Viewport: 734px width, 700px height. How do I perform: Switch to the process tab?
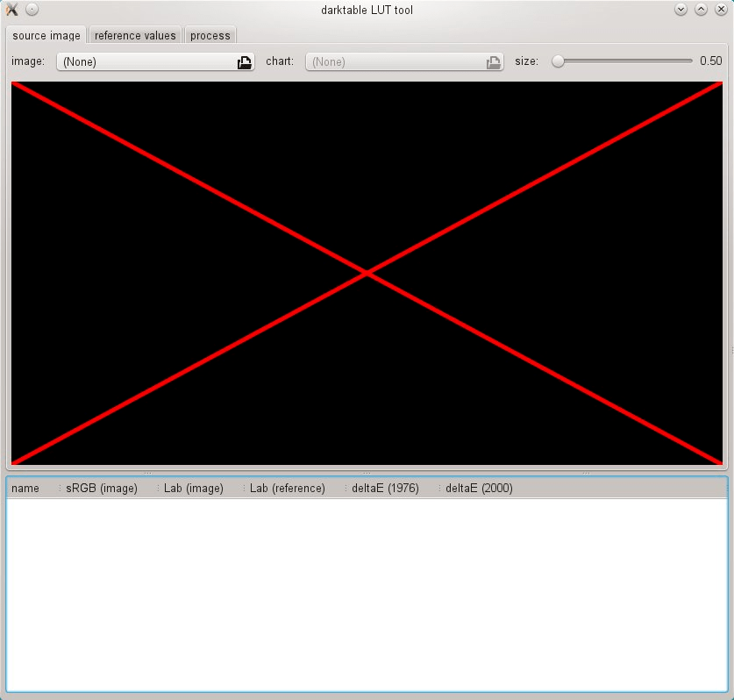[x=210, y=35]
